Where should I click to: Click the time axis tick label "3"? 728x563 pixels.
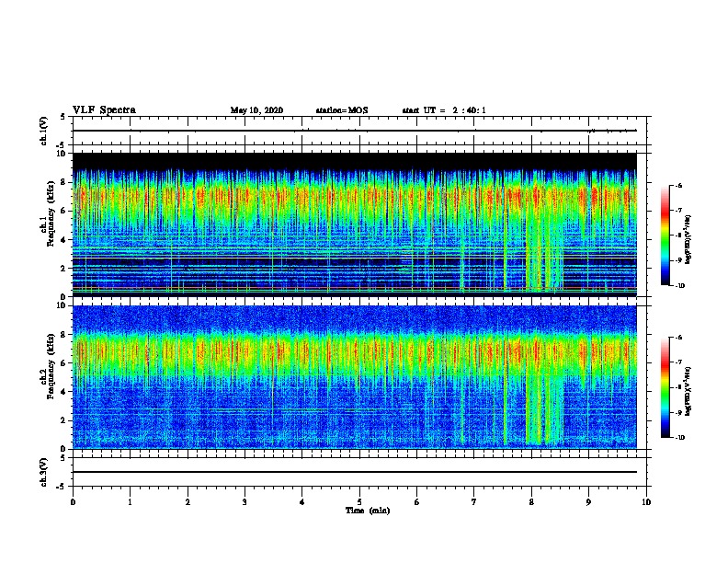(x=245, y=502)
